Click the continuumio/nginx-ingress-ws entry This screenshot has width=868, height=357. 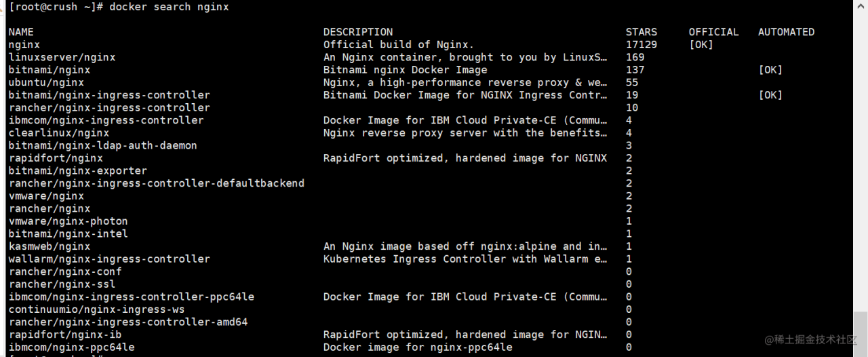96,309
